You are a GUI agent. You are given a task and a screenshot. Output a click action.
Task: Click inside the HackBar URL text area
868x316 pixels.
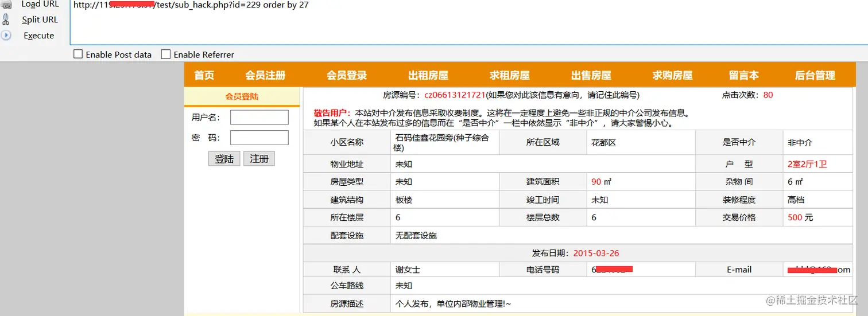(468, 22)
